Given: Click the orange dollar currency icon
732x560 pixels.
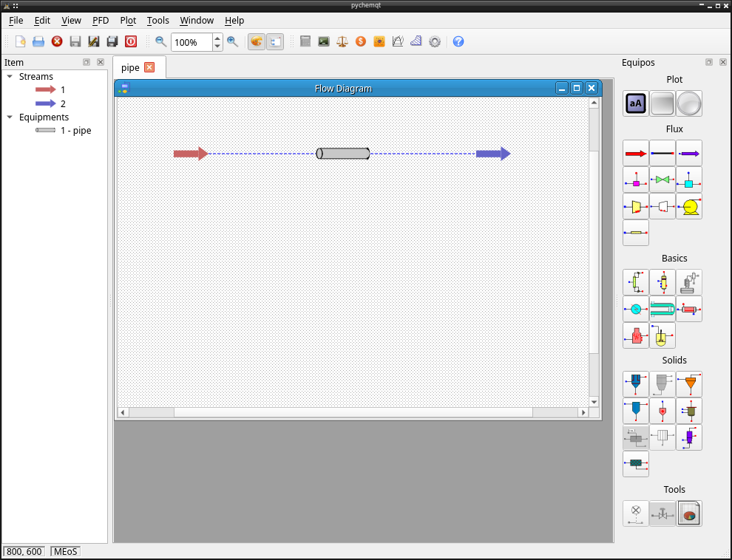Looking at the screenshot, I should 360,41.
